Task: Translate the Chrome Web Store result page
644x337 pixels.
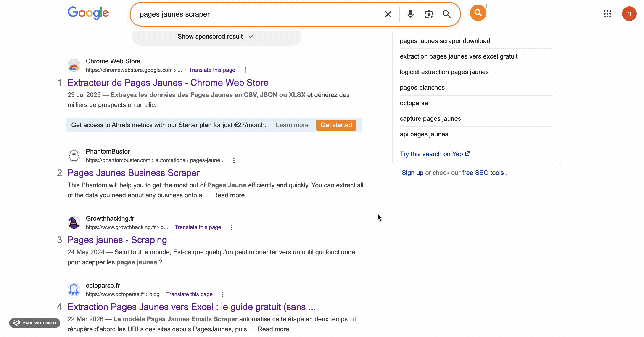Action: tap(212, 70)
